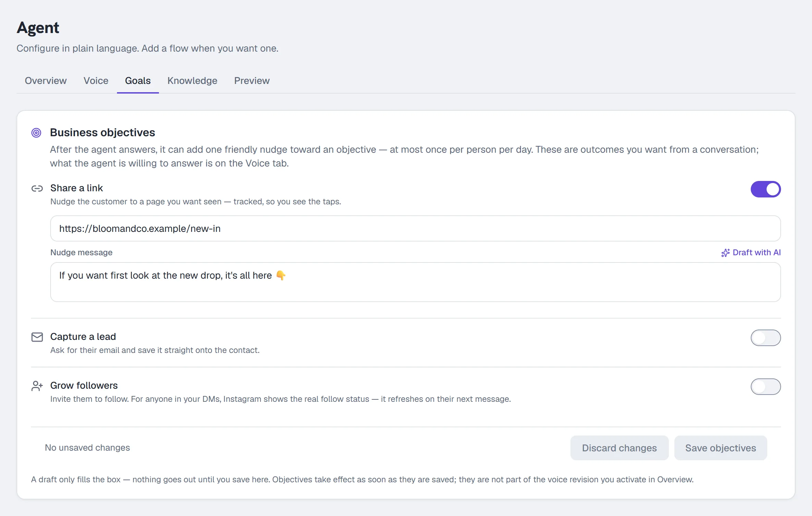Viewport: 812px width, 516px height.
Task: Click the Share a link heading
Action: coord(76,188)
